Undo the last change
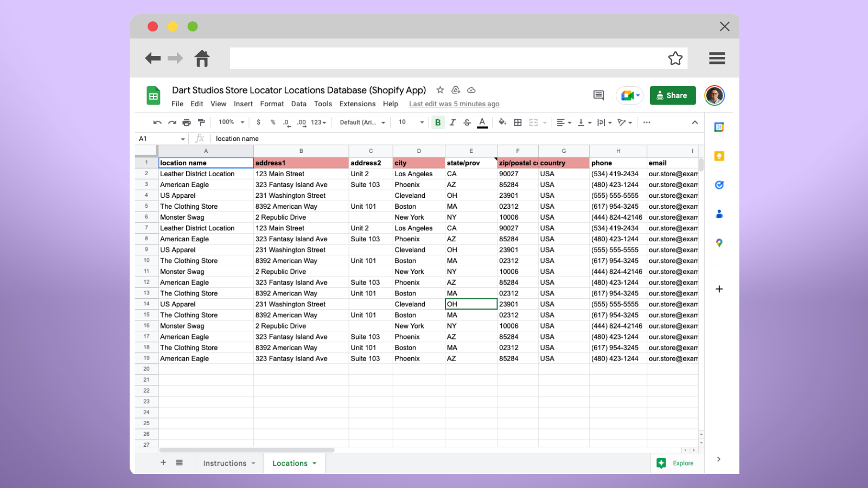 tap(157, 122)
